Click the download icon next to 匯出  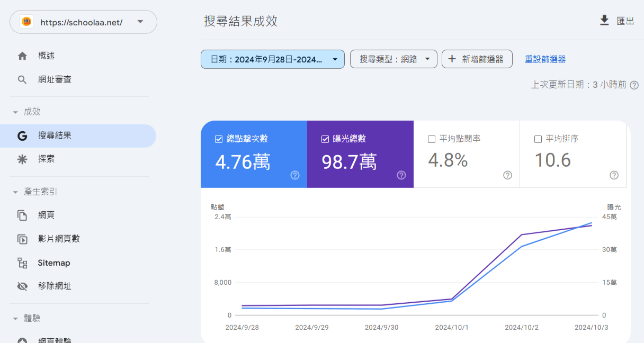click(x=604, y=21)
